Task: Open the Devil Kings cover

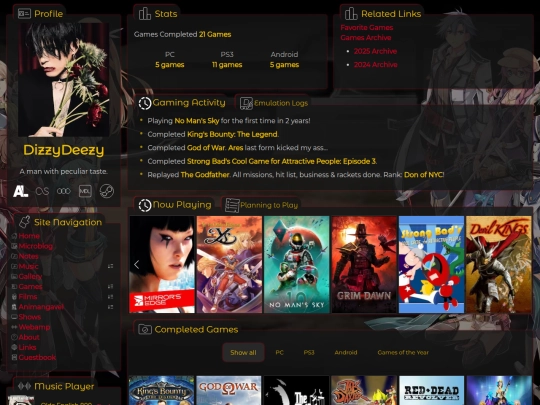Action: coord(499,264)
